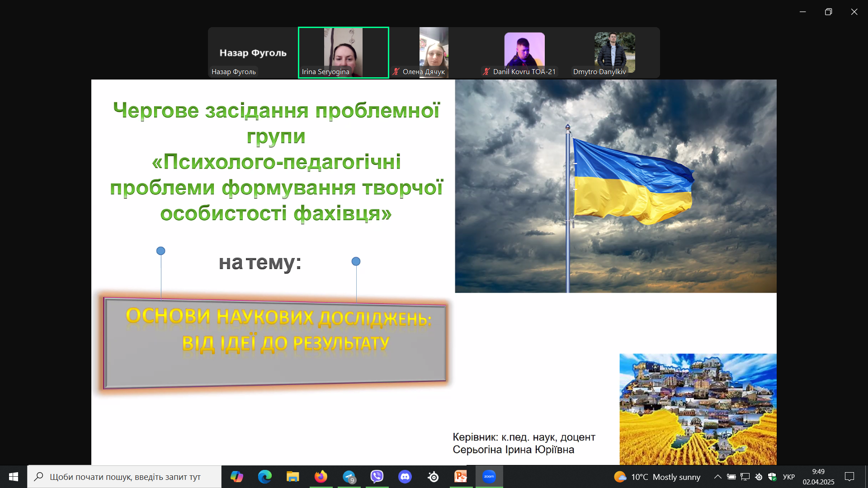The width and height of the screenshot is (868, 488).
Task: Open Discord taskbar icon
Action: tap(405, 477)
